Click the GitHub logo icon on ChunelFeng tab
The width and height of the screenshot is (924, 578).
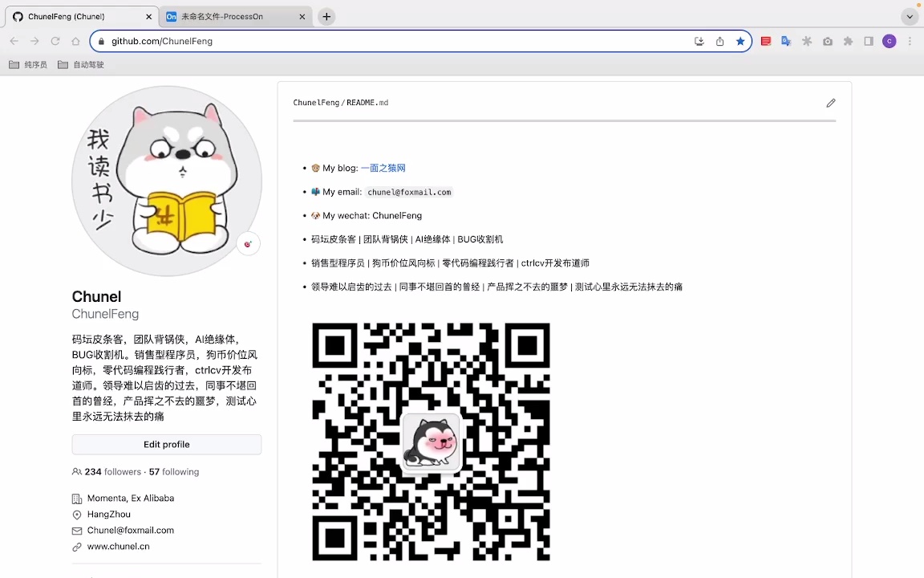point(18,16)
